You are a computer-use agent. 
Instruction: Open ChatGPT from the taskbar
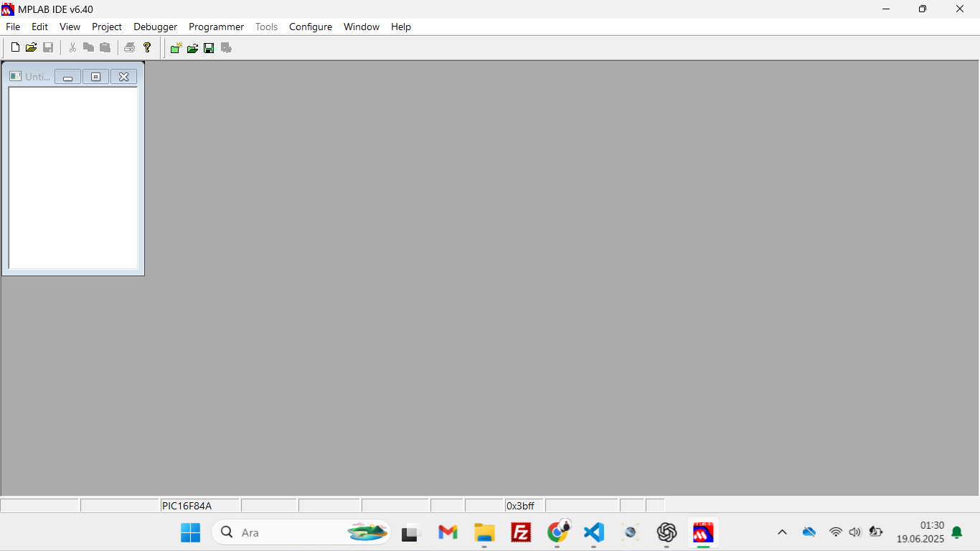click(x=666, y=532)
